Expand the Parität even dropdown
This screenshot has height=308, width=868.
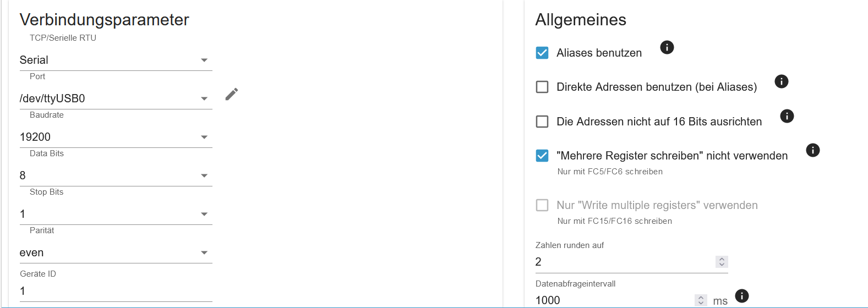coord(116,252)
